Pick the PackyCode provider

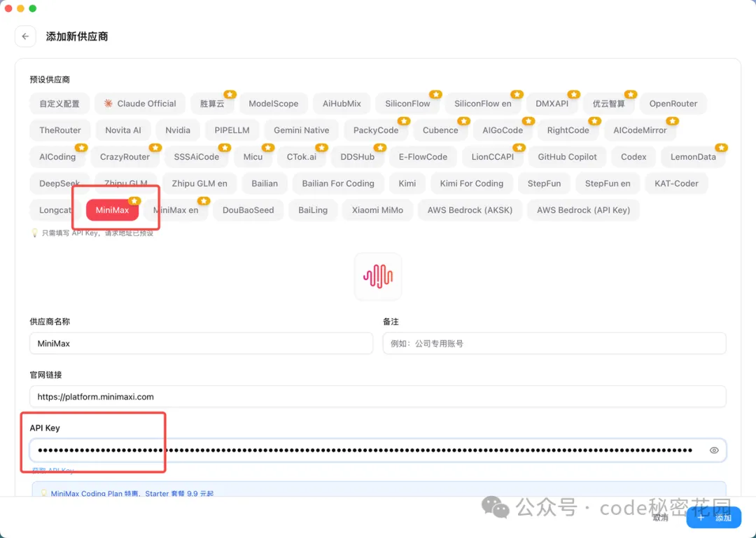(x=376, y=130)
